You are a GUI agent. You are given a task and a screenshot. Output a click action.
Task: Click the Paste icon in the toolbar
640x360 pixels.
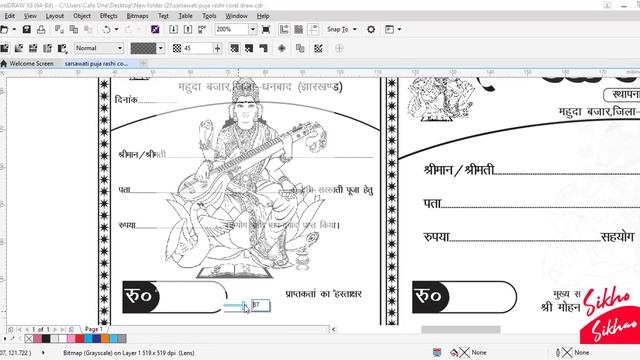pos(88,29)
